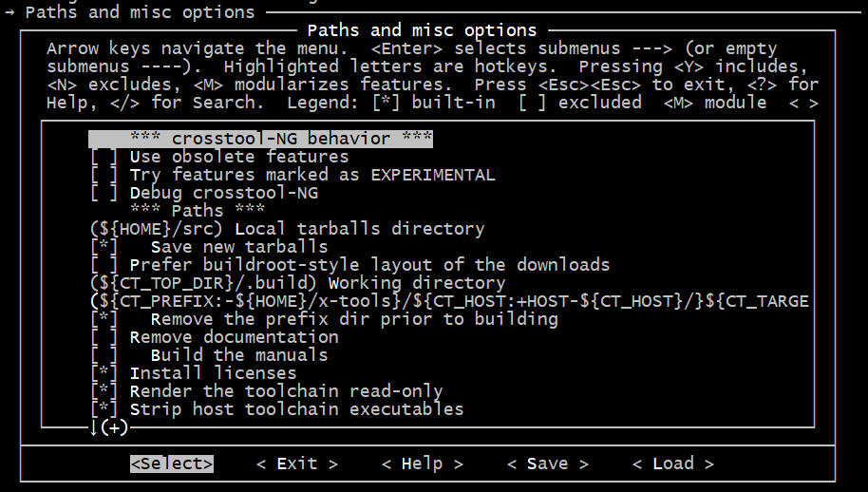Screen dimensions: 868x492
Task: Toggle Strip host toolchain executables
Action: pyautogui.click(x=104, y=409)
